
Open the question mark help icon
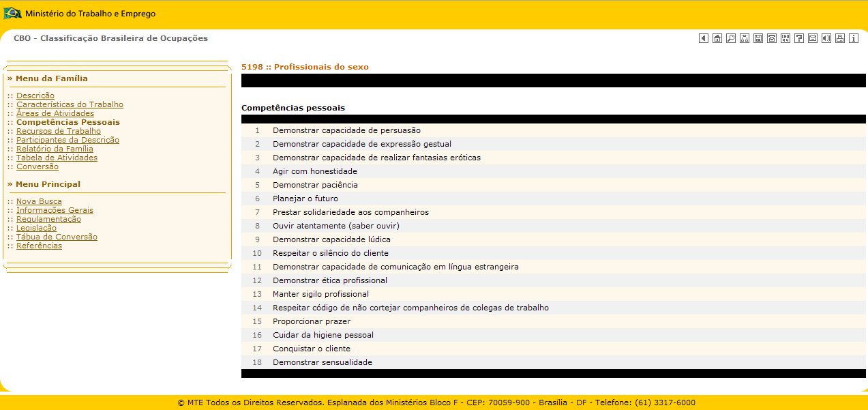coord(799,38)
